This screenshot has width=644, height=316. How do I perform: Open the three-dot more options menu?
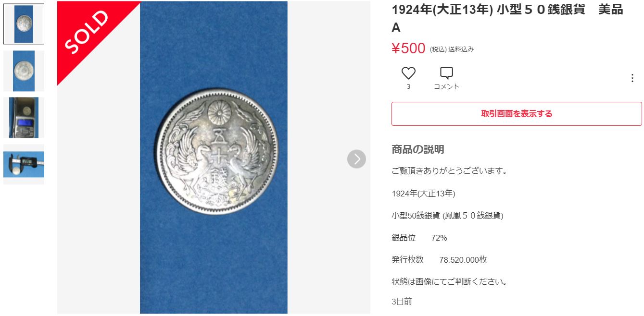[x=632, y=78]
